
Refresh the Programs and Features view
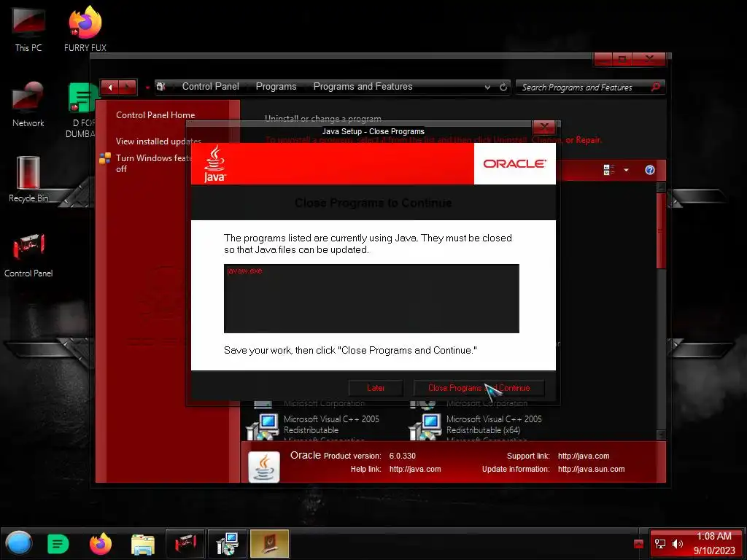[x=503, y=87]
